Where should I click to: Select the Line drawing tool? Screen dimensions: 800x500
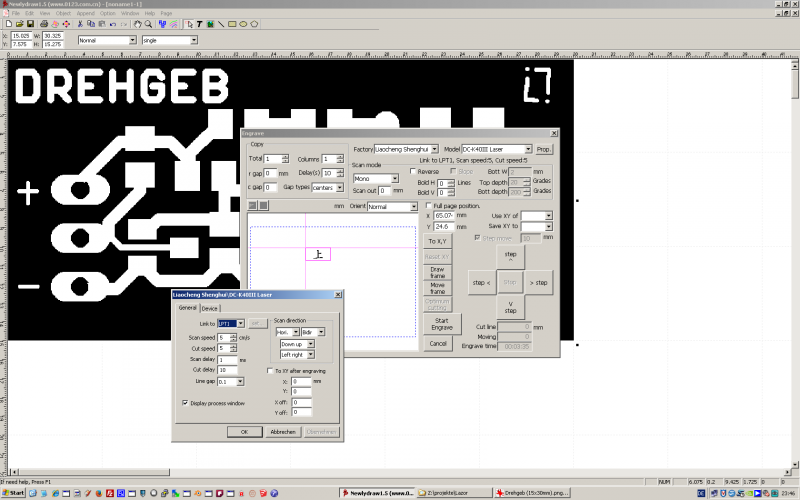(221, 23)
